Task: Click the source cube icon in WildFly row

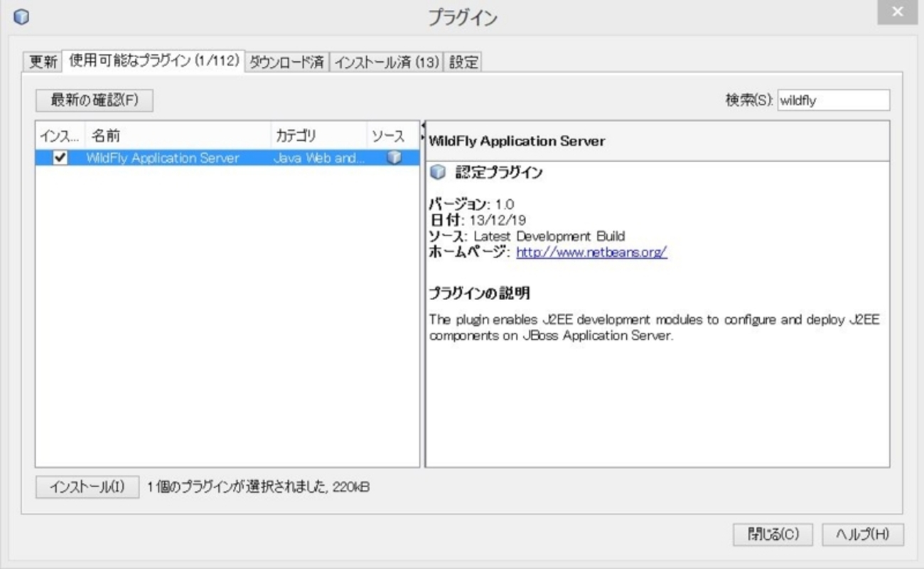Action: point(394,158)
